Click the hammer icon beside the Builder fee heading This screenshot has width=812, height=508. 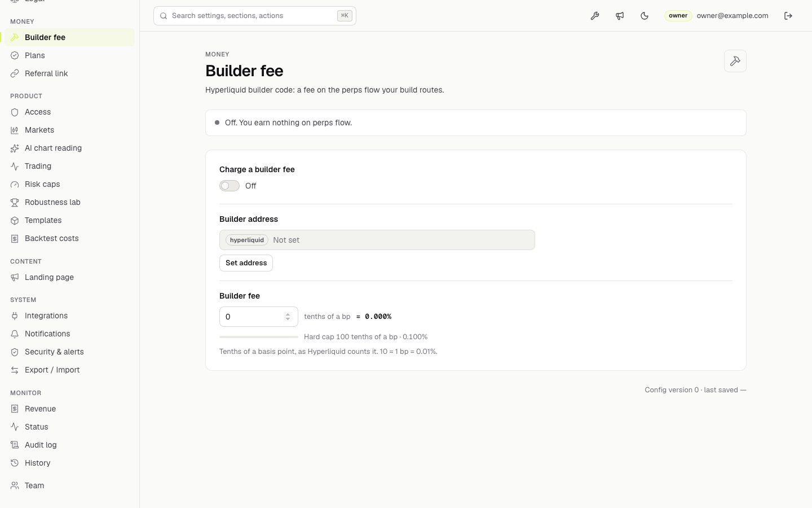[735, 61]
